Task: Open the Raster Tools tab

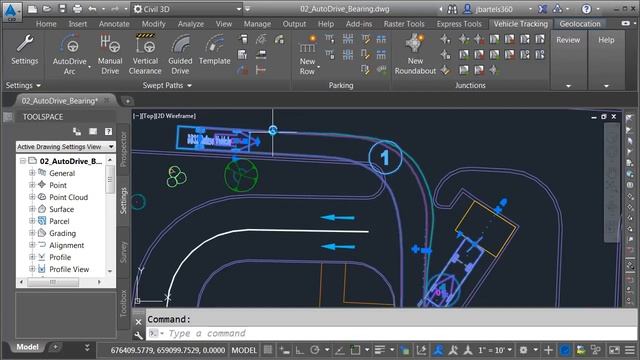Action: pos(404,24)
